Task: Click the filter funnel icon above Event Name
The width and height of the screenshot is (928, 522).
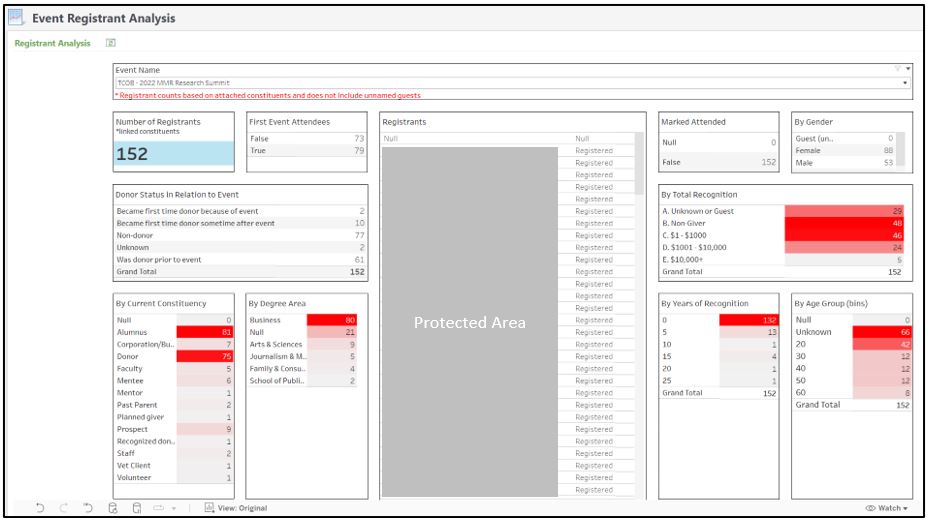Action: tap(897, 69)
